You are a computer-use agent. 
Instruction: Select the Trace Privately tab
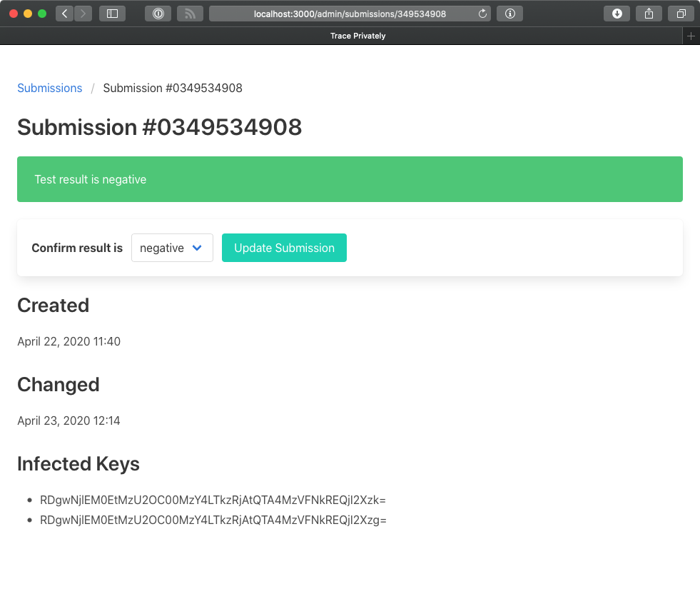tap(357, 36)
